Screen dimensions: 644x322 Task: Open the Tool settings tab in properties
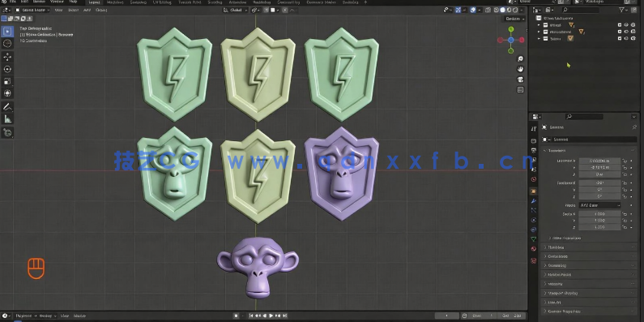534,129
